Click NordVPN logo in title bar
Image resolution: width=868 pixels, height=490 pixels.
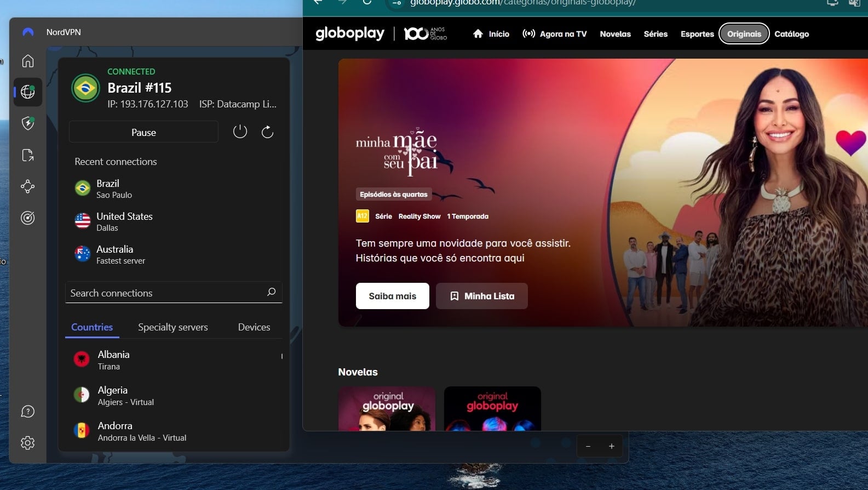tap(28, 32)
